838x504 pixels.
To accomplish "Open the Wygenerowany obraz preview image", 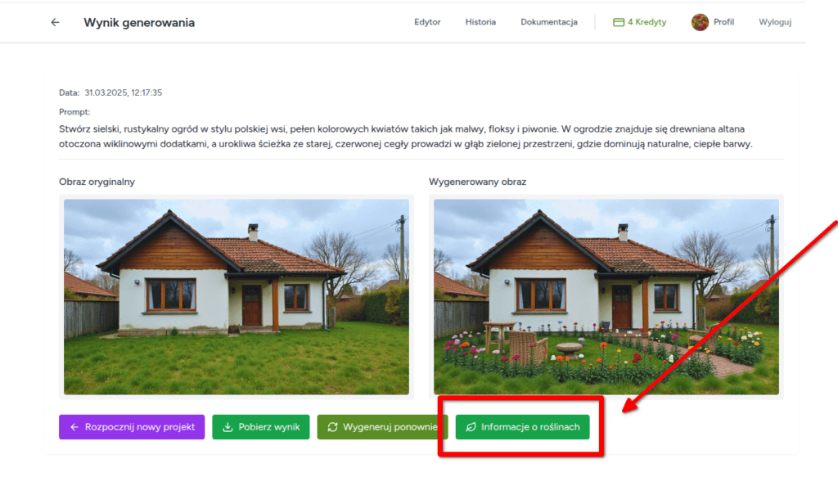I will tap(606, 296).
